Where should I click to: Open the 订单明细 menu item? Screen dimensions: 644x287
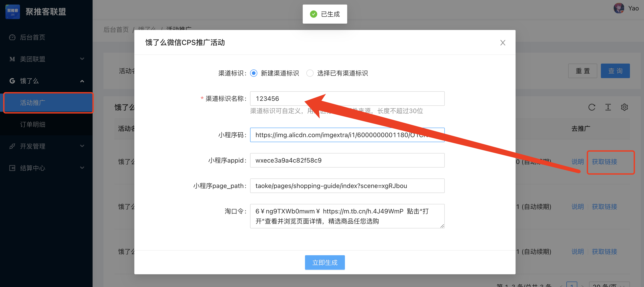[32, 124]
